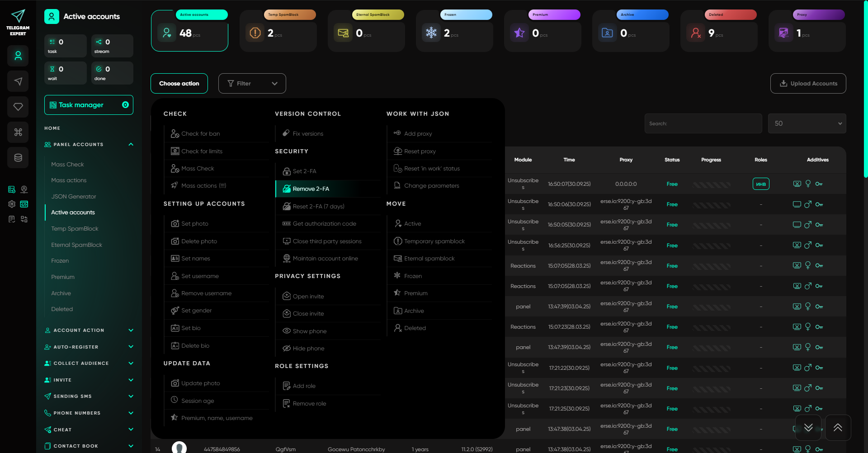Click the command symbol icon in left sidebar

[18, 132]
